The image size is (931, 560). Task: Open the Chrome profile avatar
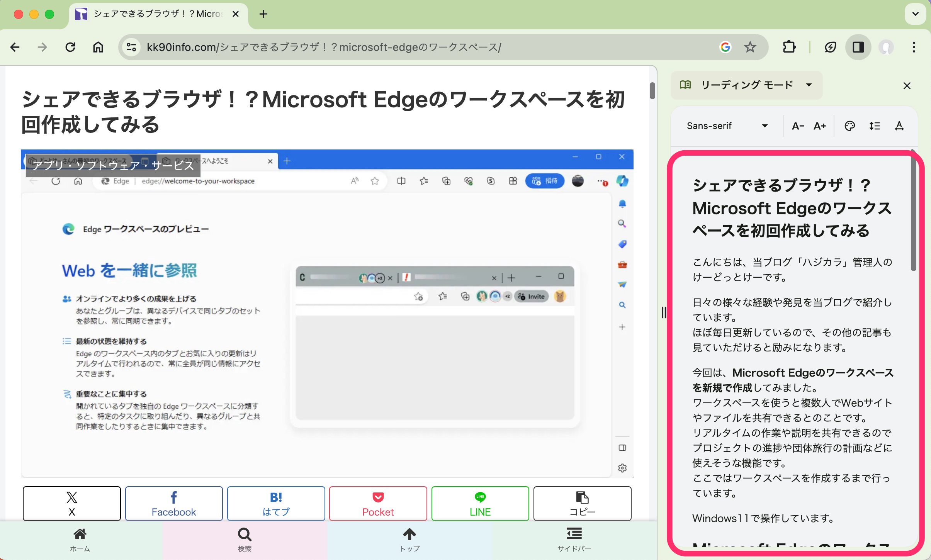point(886,47)
